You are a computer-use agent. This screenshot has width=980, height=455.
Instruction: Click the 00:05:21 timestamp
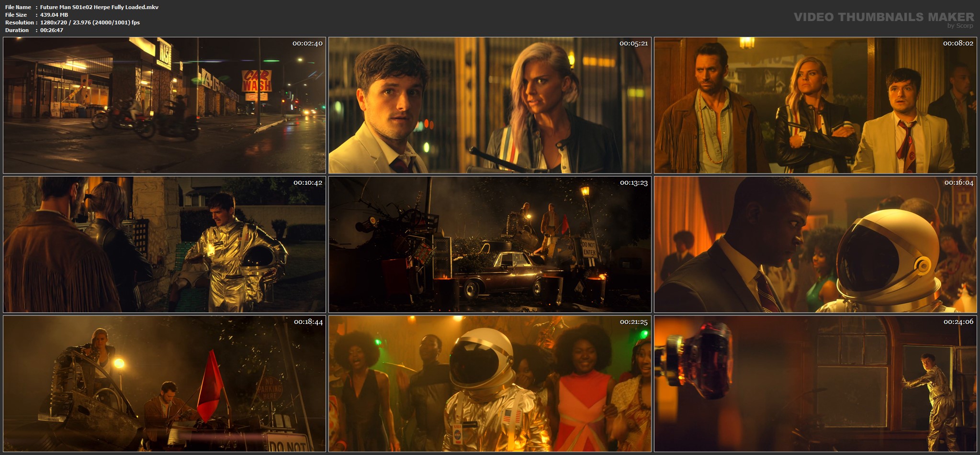click(x=633, y=44)
